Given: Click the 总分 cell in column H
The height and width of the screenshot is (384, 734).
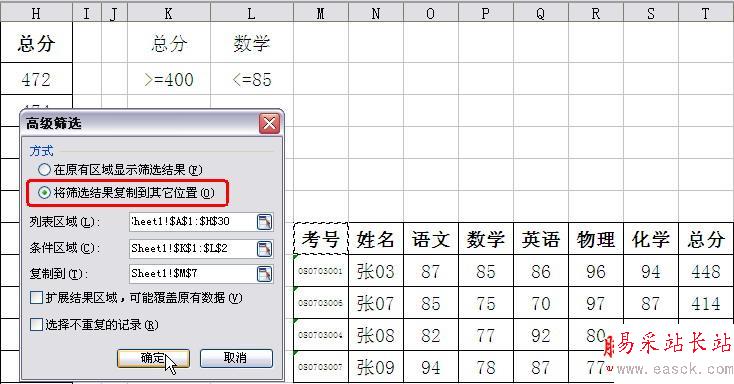Looking at the screenshot, I should (36, 43).
